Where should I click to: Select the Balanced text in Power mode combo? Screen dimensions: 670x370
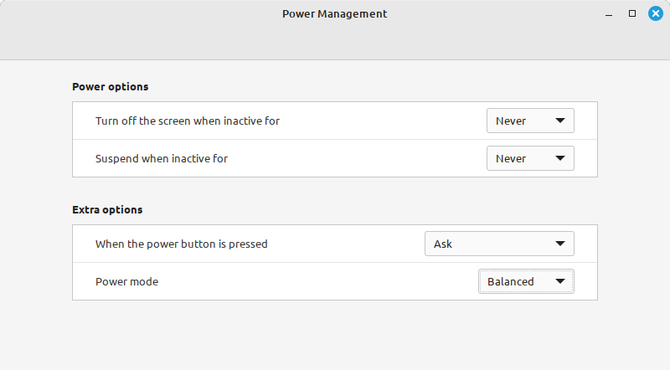point(511,282)
